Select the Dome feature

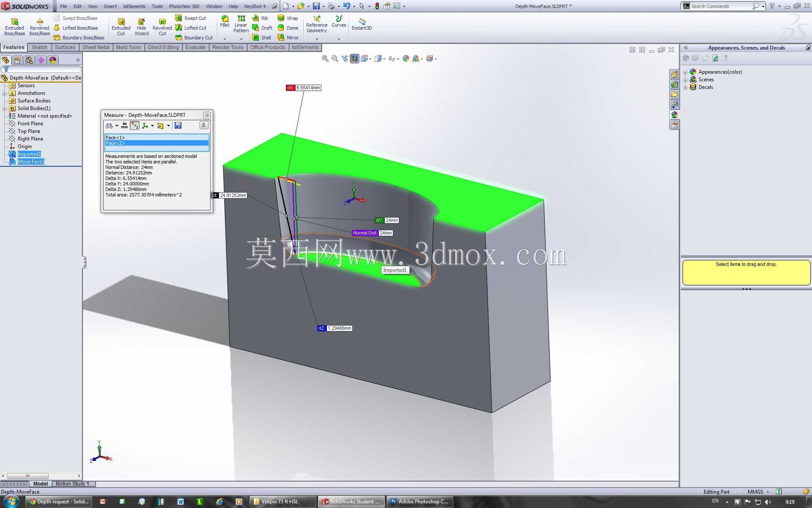[288, 28]
